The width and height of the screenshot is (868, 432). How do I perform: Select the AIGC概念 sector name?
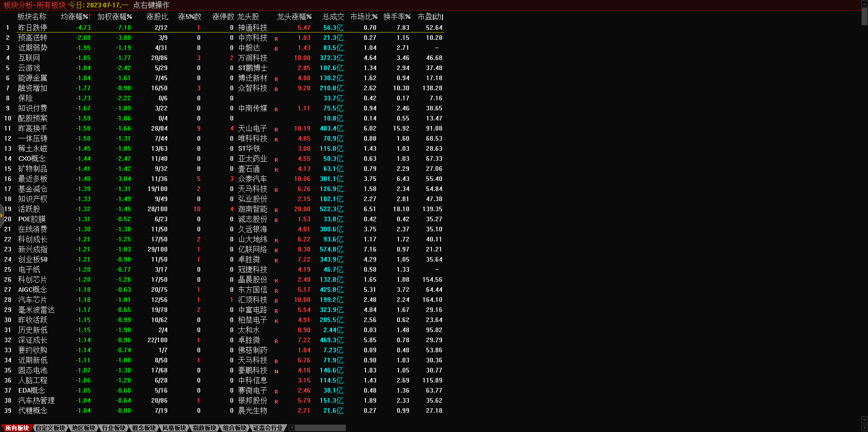32,290
